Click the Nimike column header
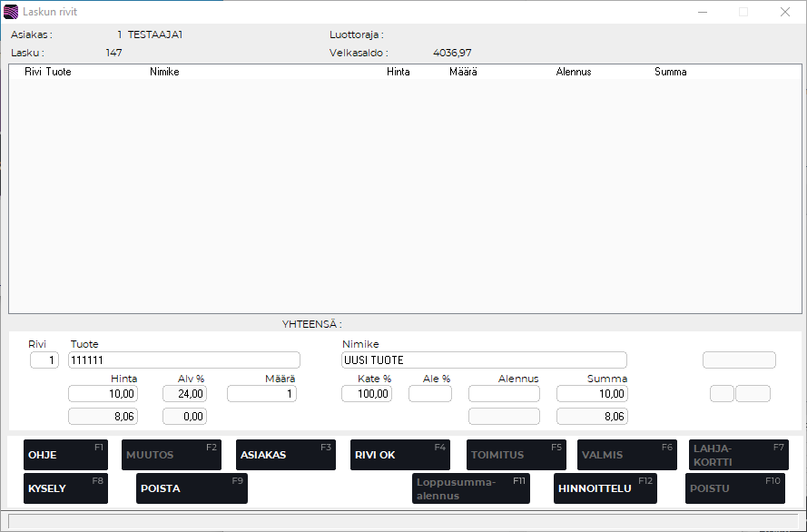The height and width of the screenshot is (532, 807). click(x=164, y=72)
